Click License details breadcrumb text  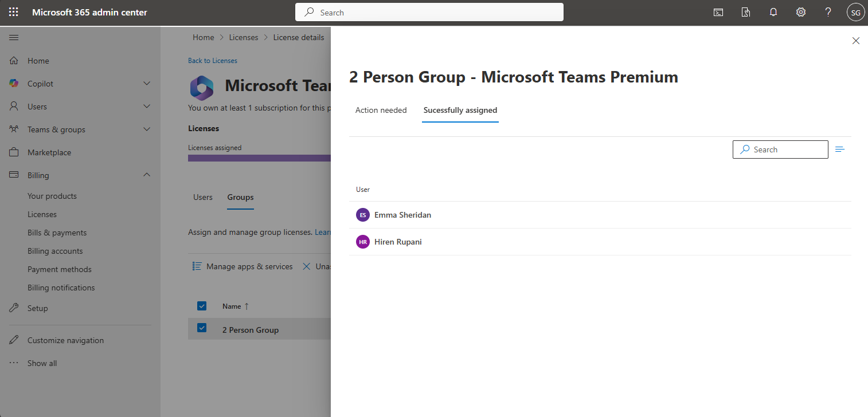pos(299,37)
